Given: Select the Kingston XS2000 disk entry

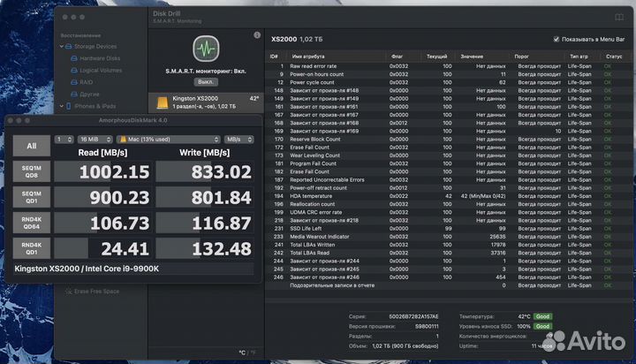Looking at the screenshot, I should [206, 102].
